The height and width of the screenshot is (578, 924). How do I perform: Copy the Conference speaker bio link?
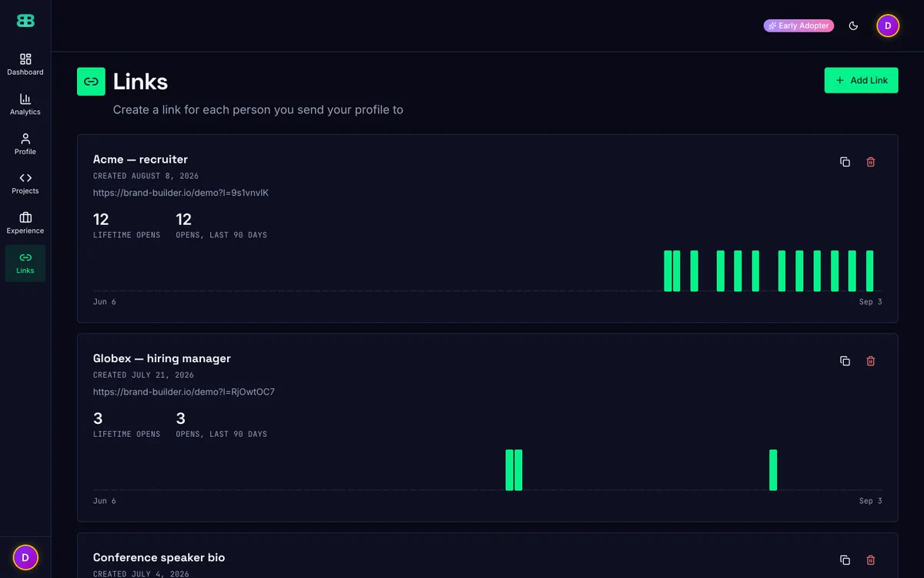(845, 560)
